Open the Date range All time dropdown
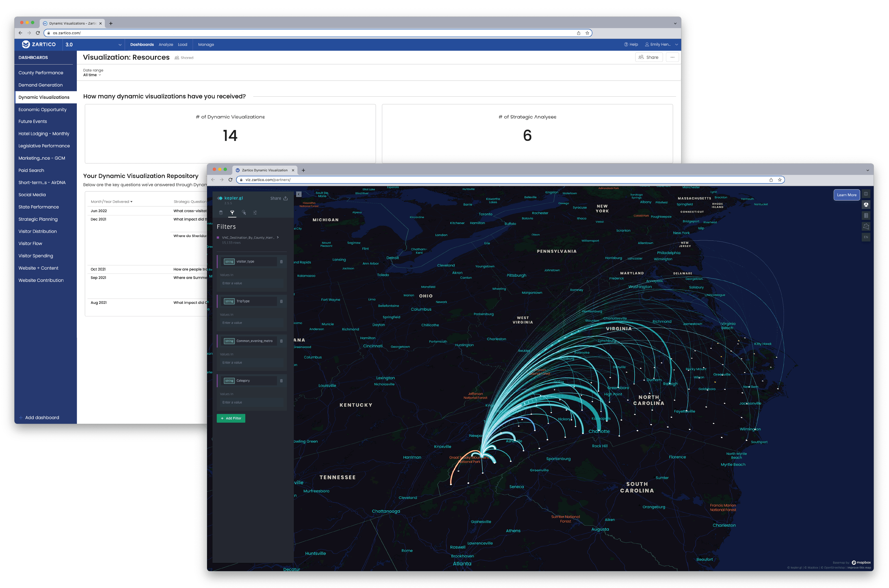889x588 pixels. 92,75
